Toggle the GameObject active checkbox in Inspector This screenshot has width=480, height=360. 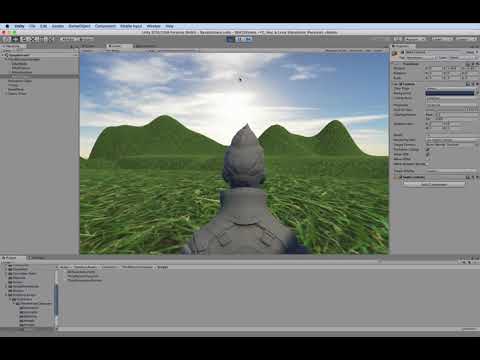[x=403, y=52]
